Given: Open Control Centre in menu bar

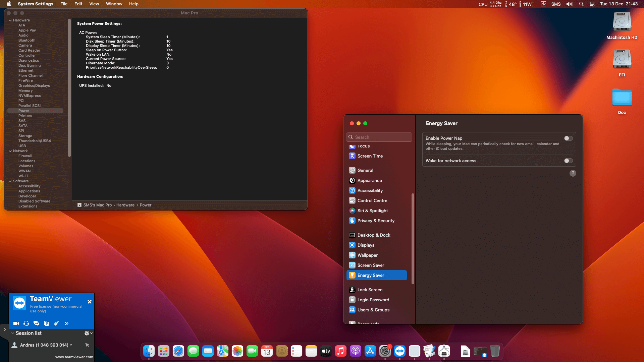Looking at the screenshot, I should [592, 4].
